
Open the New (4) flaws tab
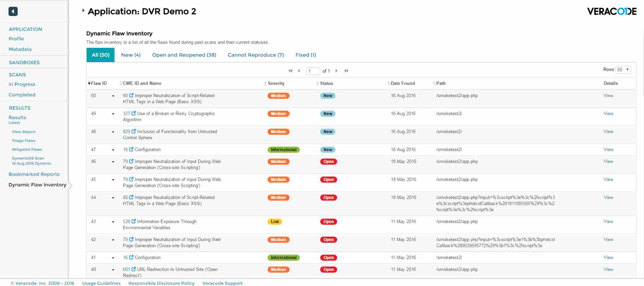click(130, 55)
